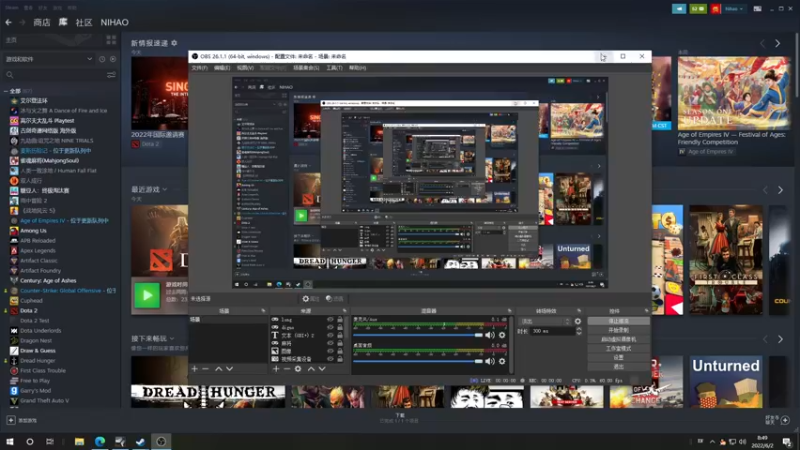The width and height of the screenshot is (800, 450).
Task: Remove the selected scene in OBS
Action: point(206,368)
